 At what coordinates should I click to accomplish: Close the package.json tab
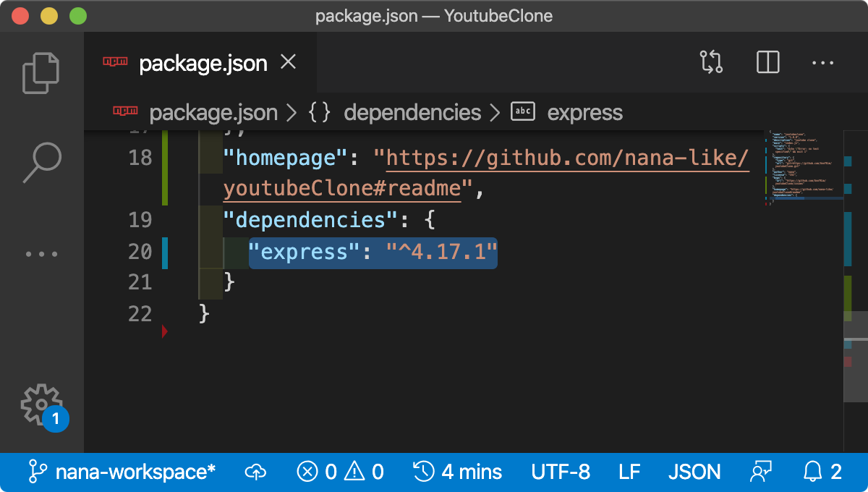pyautogui.click(x=288, y=63)
